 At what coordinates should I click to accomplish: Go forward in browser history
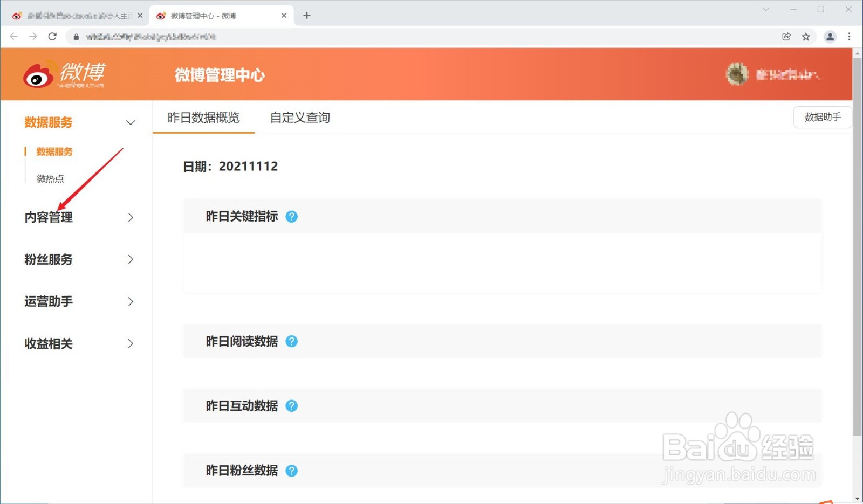coord(33,36)
